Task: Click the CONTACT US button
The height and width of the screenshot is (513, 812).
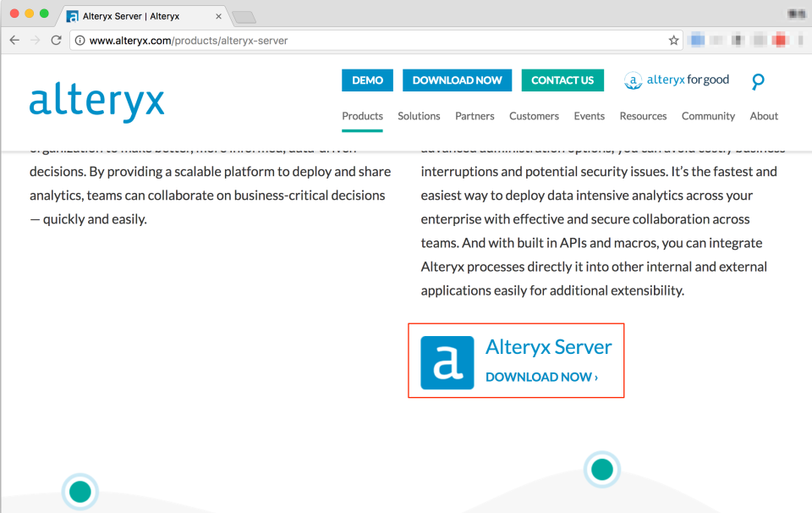Action: (x=562, y=80)
